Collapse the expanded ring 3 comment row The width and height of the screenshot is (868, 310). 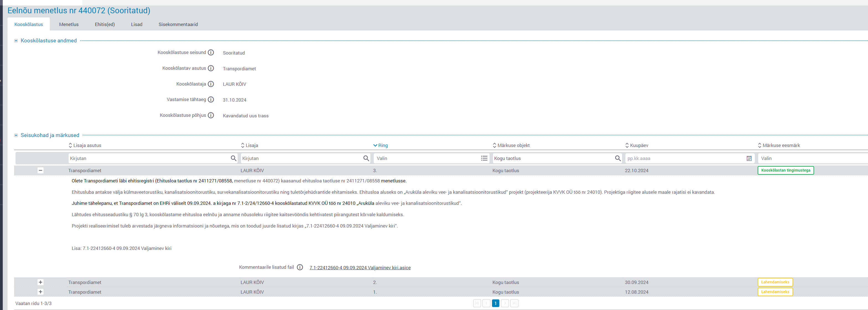40,170
